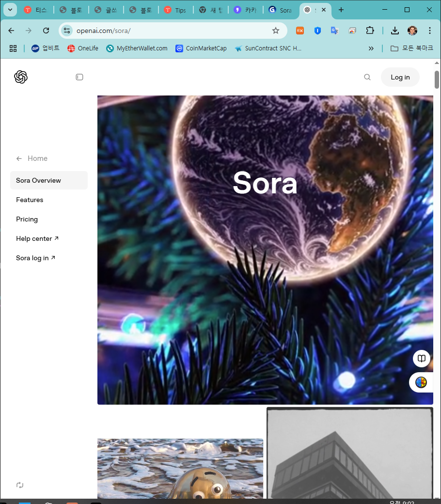Open the SunContract SNC bookmark
The height and width of the screenshot is (504, 441).
[268, 48]
